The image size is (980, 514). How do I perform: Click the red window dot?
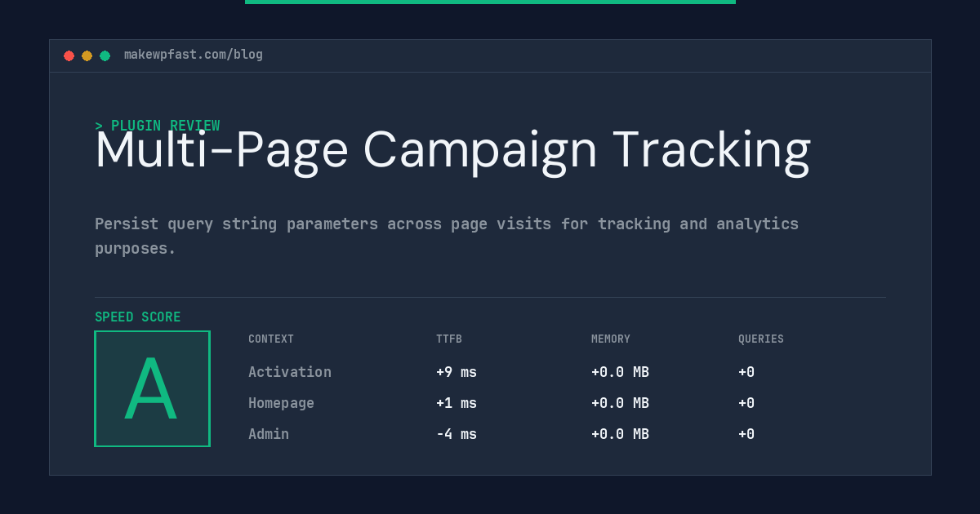point(69,55)
